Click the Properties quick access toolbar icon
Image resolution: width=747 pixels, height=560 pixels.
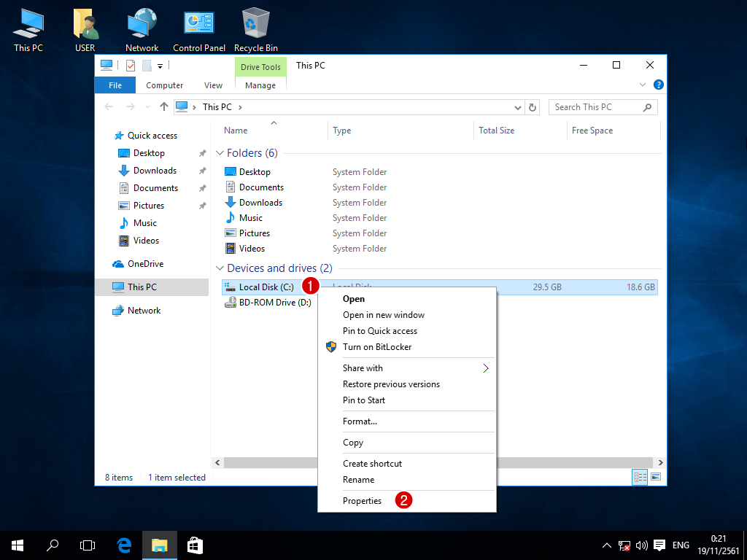click(x=131, y=66)
